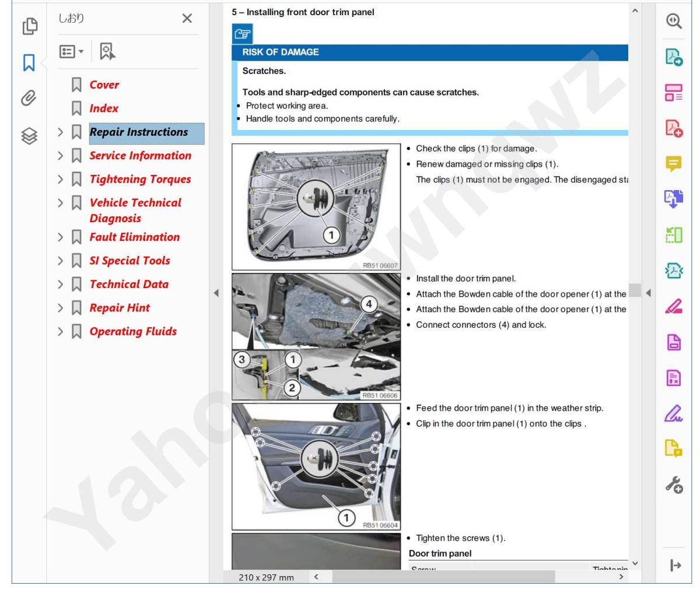The image size is (700, 593).
Task: Go to Technical Data bookmark
Action: [x=129, y=284]
